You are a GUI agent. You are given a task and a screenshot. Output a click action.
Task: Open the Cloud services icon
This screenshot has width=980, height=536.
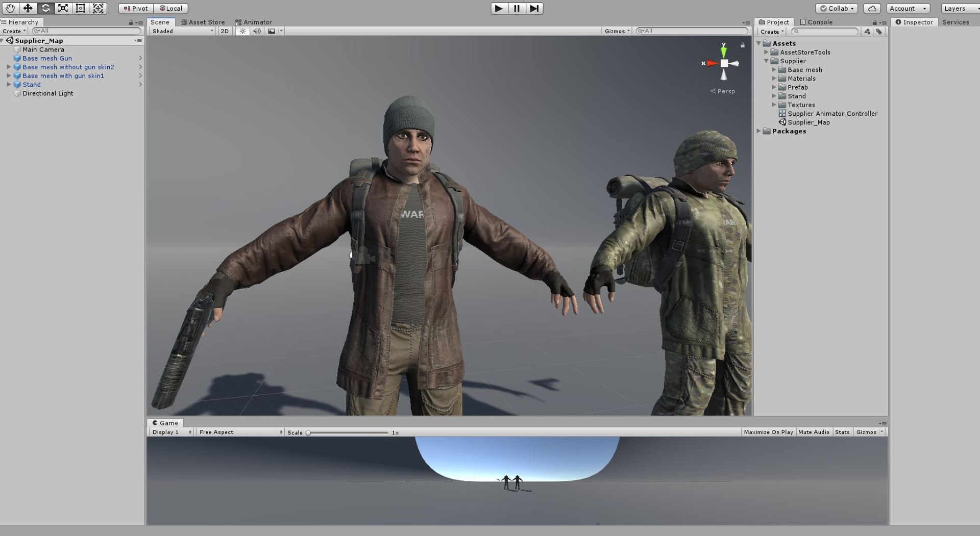[872, 8]
